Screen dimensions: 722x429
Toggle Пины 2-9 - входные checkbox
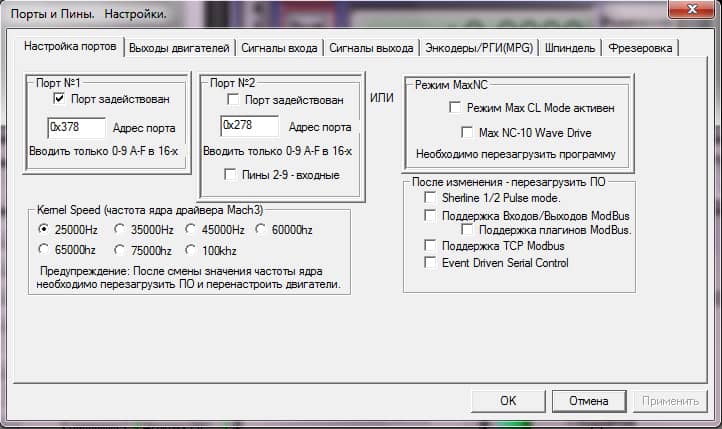(233, 175)
